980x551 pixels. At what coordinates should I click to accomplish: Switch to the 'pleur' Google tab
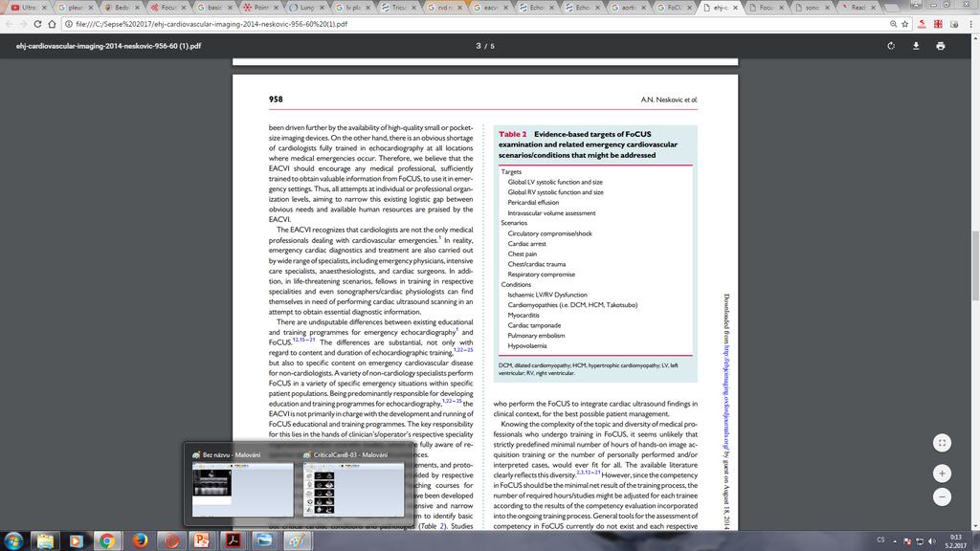point(75,8)
